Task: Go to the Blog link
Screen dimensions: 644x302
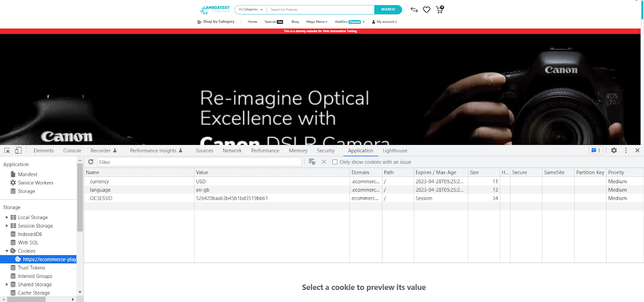Action: point(295,22)
